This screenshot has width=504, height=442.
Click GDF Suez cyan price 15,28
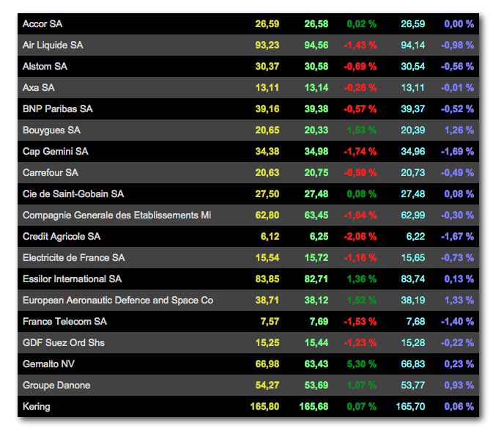412,342
